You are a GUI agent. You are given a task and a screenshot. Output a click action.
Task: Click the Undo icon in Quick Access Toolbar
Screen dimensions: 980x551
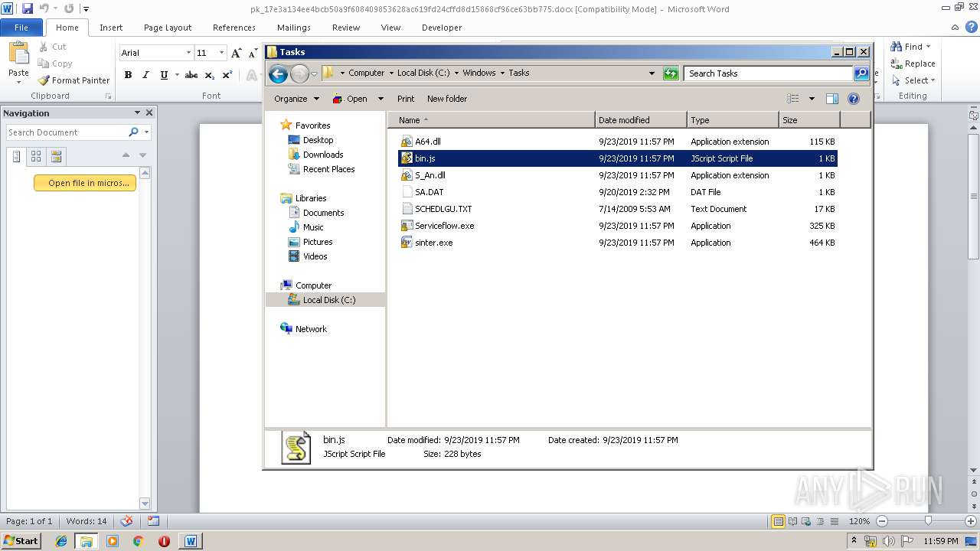pos(44,9)
